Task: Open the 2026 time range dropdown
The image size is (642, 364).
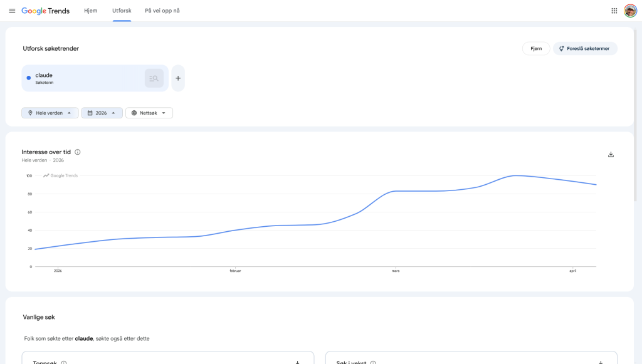Action: 102,113
